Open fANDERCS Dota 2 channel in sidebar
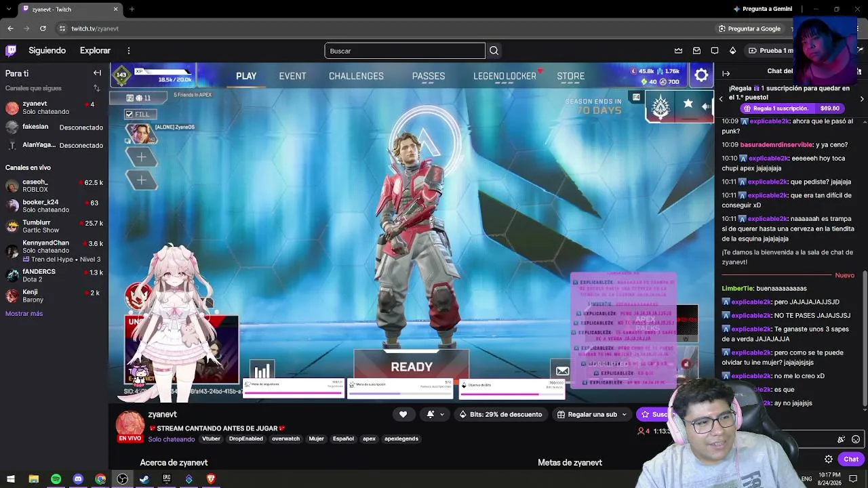This screenshot has height=488, width=868. (54, 275)
